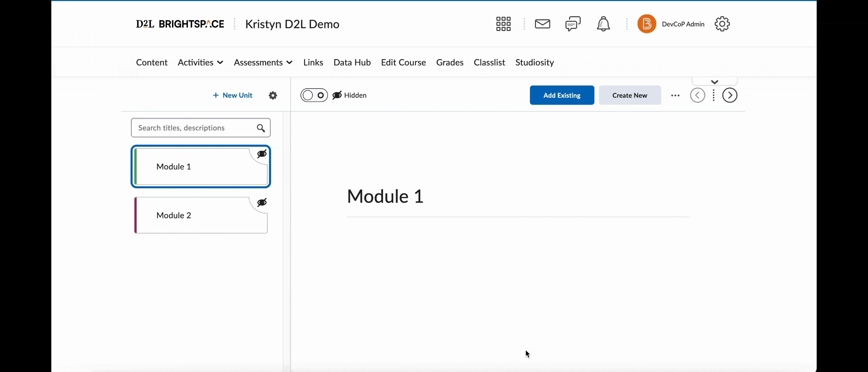Select the Module 2 unit card
Screen dimensions: 868x372
coord(200,215)
